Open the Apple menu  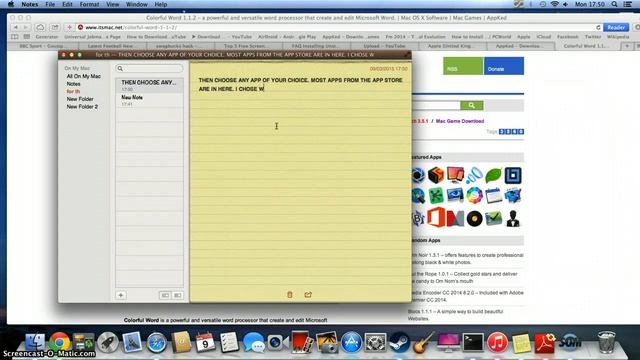pos(11,4)
